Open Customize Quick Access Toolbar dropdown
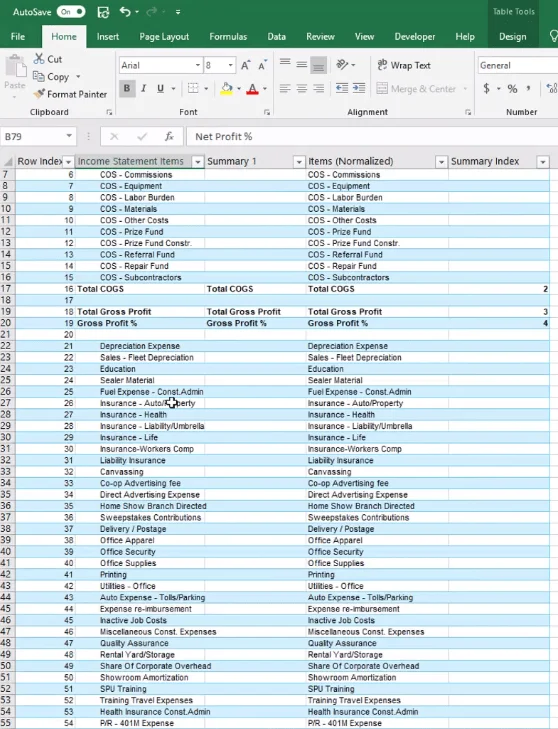This screenshot has height=729, width=558. pos(178,12)
